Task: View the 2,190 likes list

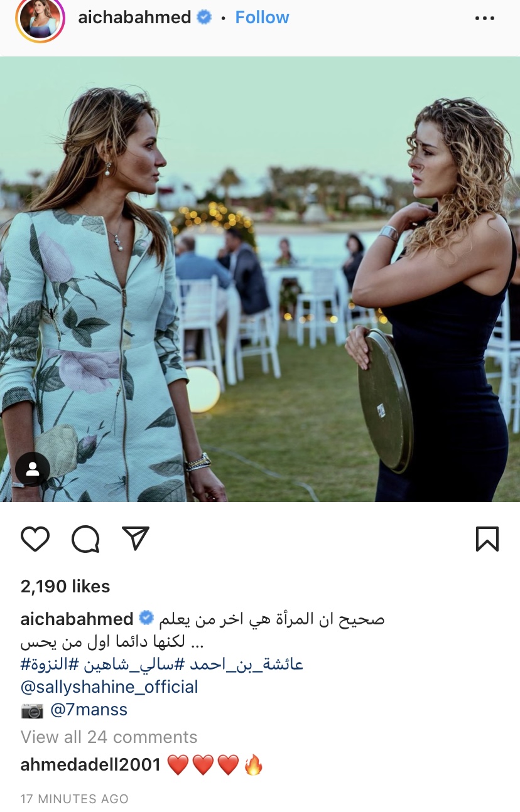Action: click(x=65, y=586)
